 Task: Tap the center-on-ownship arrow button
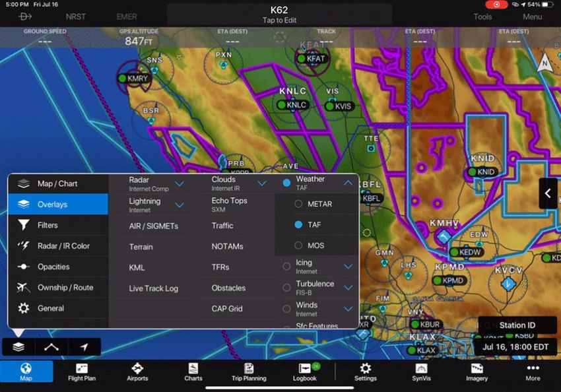click(84, 347)
